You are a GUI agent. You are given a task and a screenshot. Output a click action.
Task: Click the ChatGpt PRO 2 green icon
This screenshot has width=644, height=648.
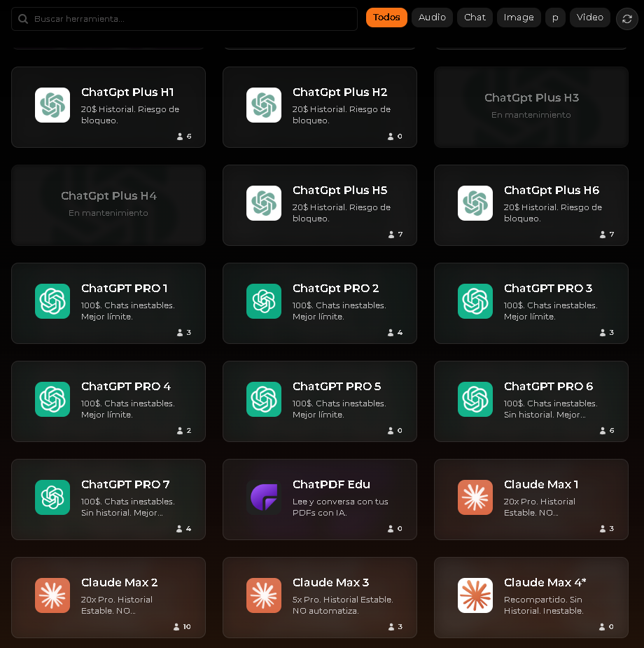[x=264, y=301]
